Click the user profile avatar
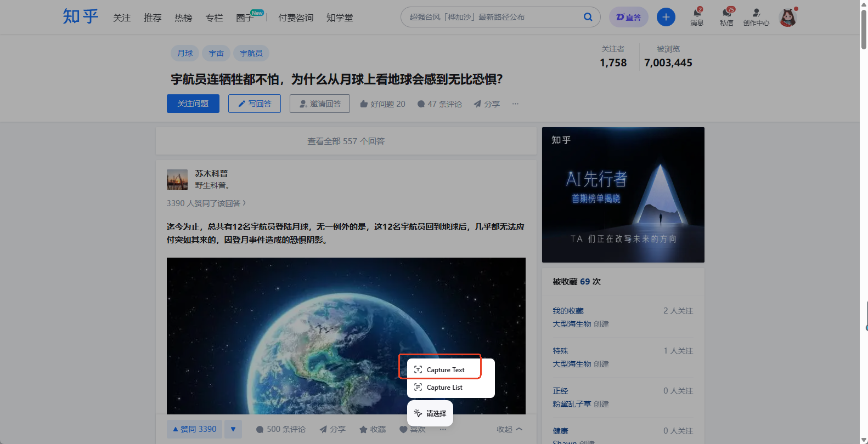 click(x=787, y=18)
